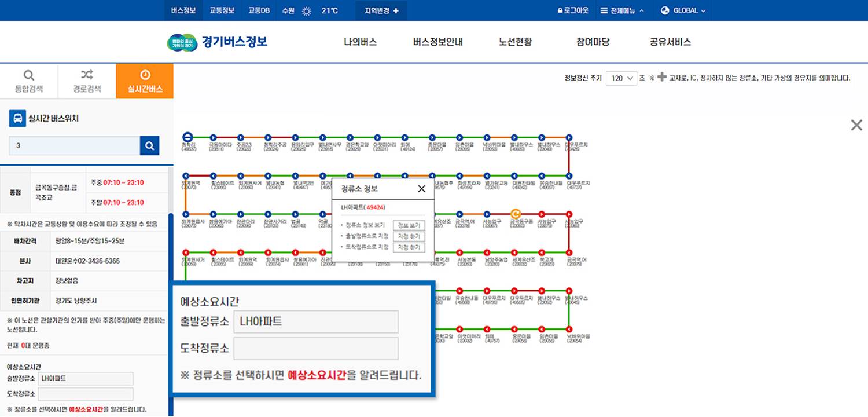Select the 실시간버스 clock tab
Image resolution: width=868 pixels, height=417 pixels.
coord(145,82)
